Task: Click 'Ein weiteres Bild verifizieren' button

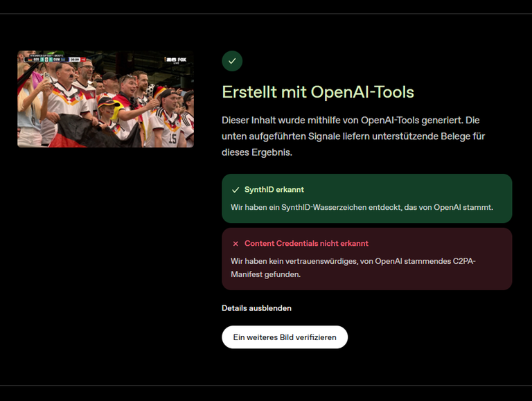Action: coord(285,337)
